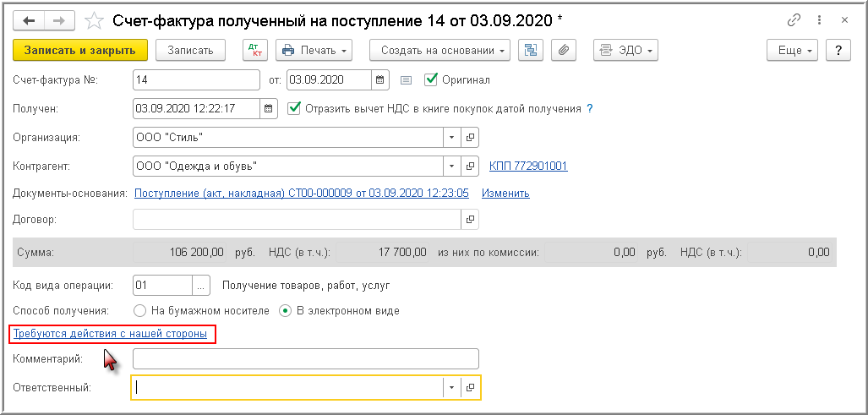Open the ЭДО menu
Image resolution: width=868 pixels, height=415 pixels.
625,51
